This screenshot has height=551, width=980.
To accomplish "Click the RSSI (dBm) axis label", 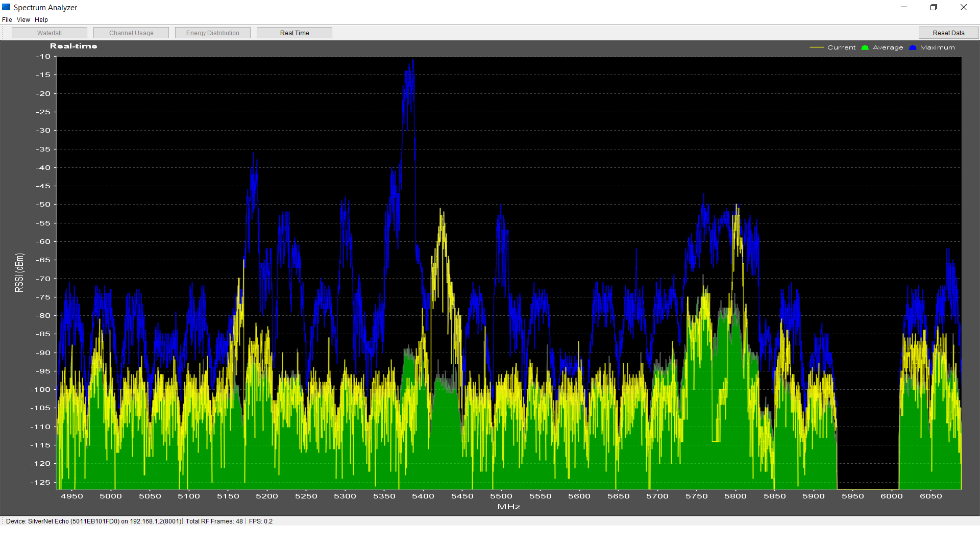I will click(19, 272).
